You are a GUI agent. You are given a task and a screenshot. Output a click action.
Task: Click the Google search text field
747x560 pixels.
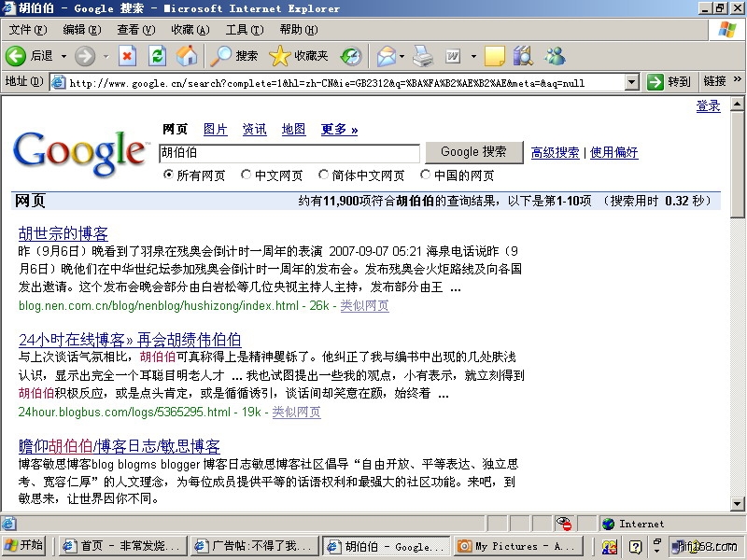pos(289,152)
